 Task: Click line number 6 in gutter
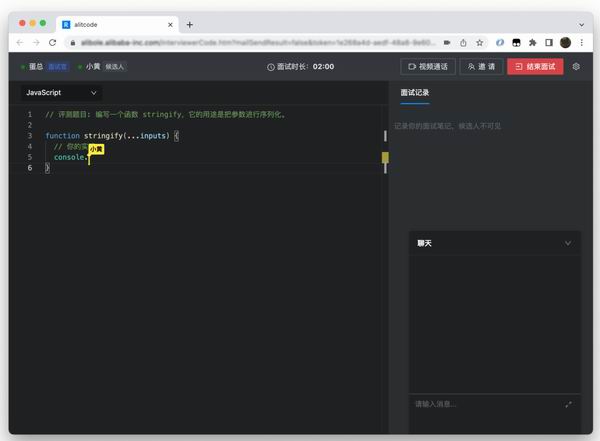point(30,168)
